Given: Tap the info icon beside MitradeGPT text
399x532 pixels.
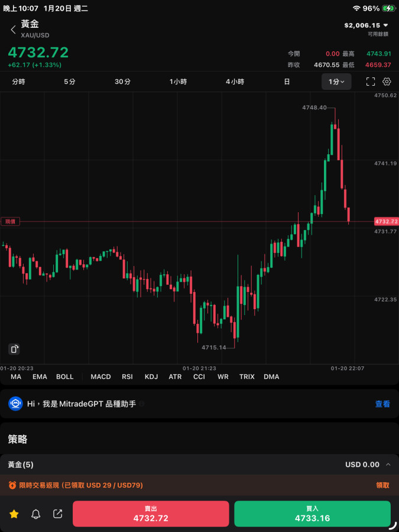Looking at the screenshot, I should click(142, 404).
